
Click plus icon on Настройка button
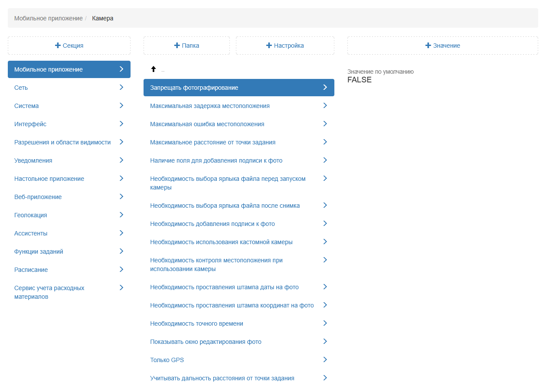tap(269, 46)
